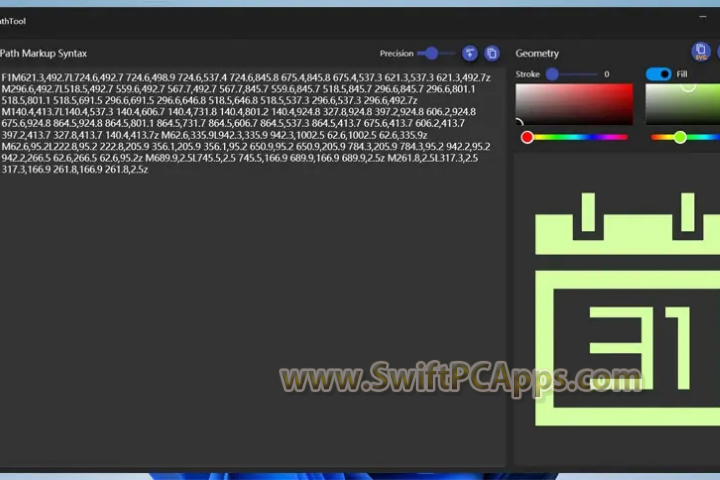Click the calendar geometry preview
Screen dimensions: 720x480
tap(628, 309)
